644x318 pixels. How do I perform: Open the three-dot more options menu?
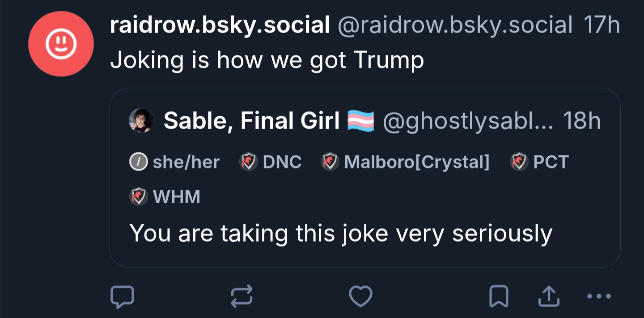pos(599,296)
